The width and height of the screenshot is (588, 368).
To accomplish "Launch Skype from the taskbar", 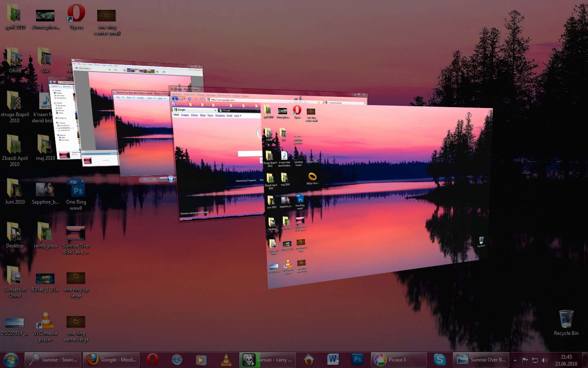I will pos(440,360).
